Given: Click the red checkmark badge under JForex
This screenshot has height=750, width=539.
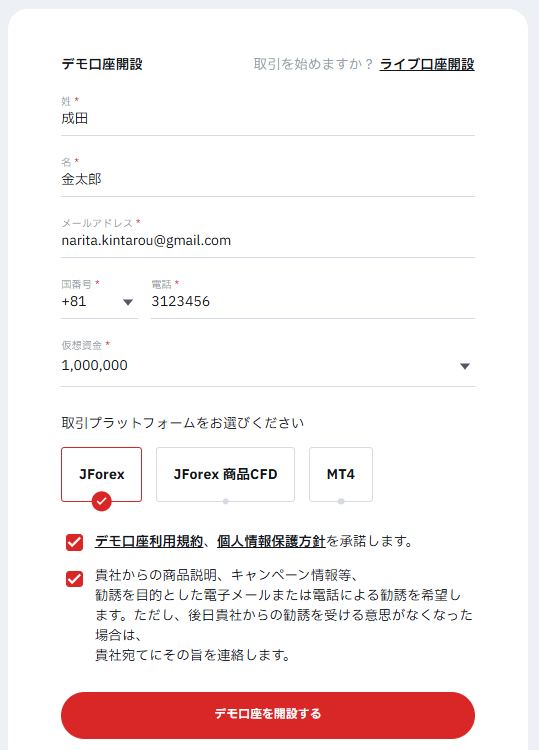Looking at the screenshot, I should tap(101, 501).
